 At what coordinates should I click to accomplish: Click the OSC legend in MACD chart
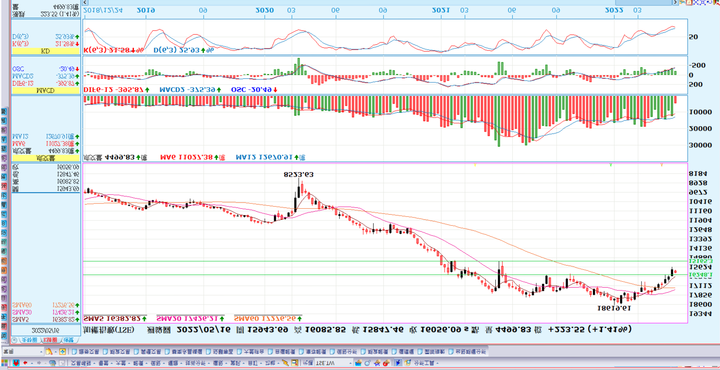point(254,90)
